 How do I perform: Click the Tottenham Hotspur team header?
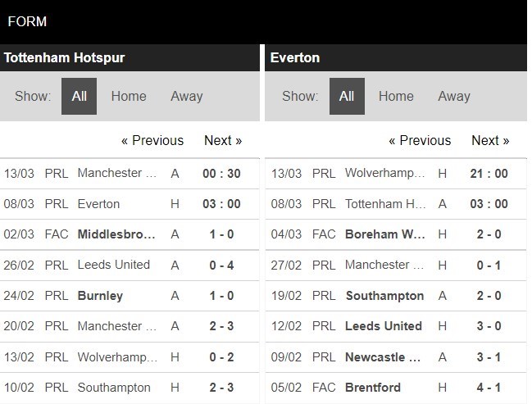coord(64,57)
